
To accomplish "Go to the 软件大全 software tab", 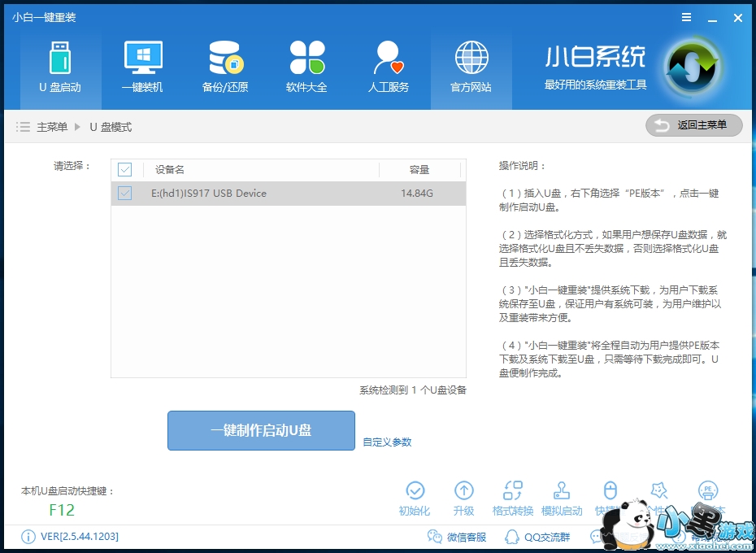I will point(306,67).
